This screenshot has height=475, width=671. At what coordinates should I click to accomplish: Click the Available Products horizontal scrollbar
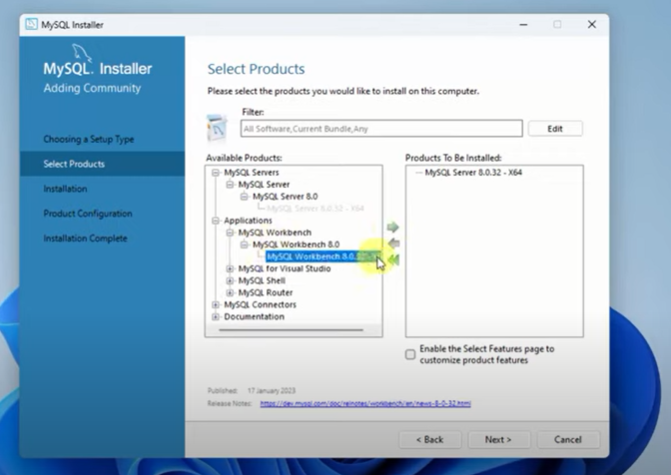click(x=291, y=330)
